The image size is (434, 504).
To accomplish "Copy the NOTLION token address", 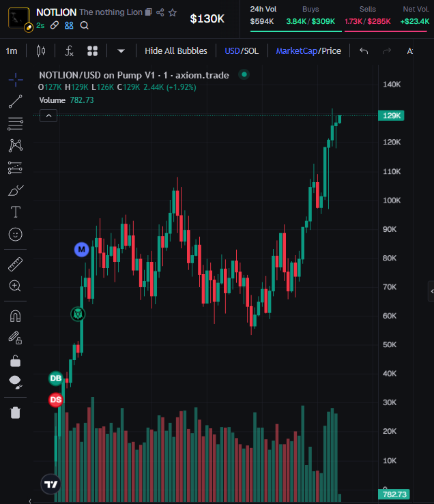I will point(148,12).
